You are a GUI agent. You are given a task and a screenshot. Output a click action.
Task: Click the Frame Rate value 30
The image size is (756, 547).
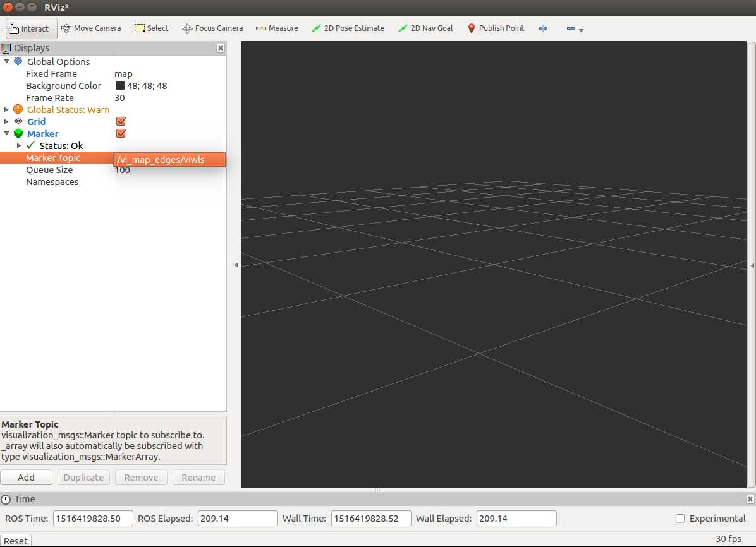pyautogui.click(x=119, y=98)
